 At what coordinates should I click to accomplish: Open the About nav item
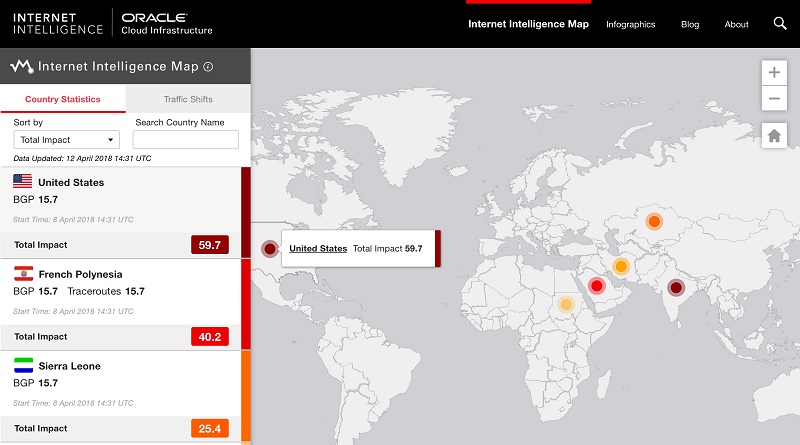click(736, 24)
